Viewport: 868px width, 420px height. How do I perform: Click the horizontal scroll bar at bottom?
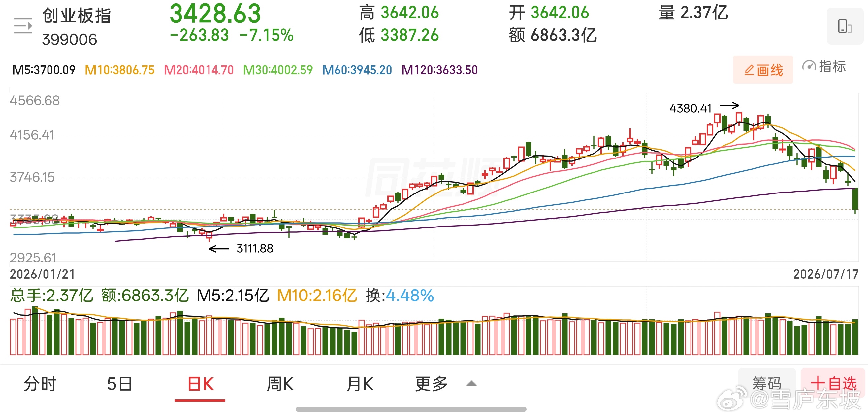pos(411,409)
